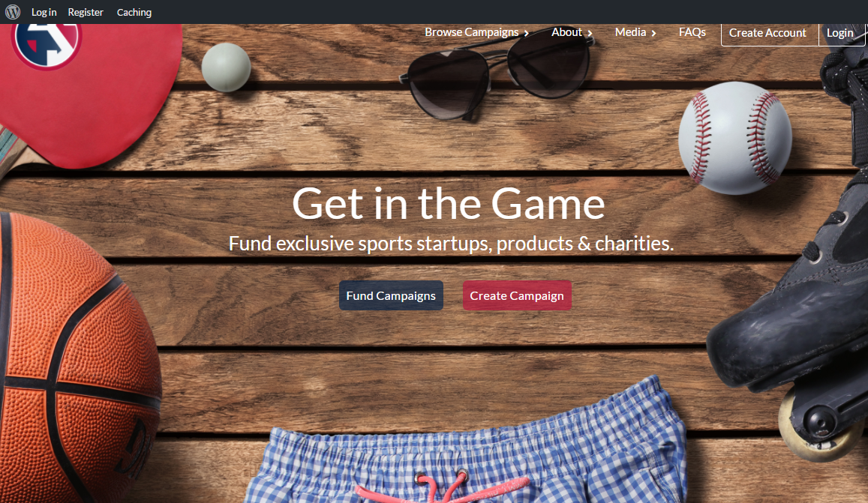Click Register in the top admin bar
Image resolution: width=868 pixels, height=503 pixels.
[x=86, y=12]
